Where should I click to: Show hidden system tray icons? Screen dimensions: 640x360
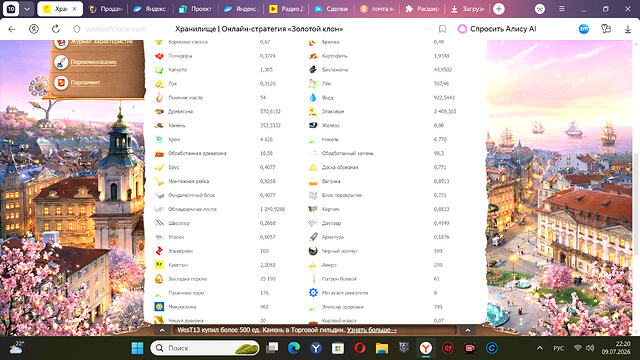click(x=540, y=348)
